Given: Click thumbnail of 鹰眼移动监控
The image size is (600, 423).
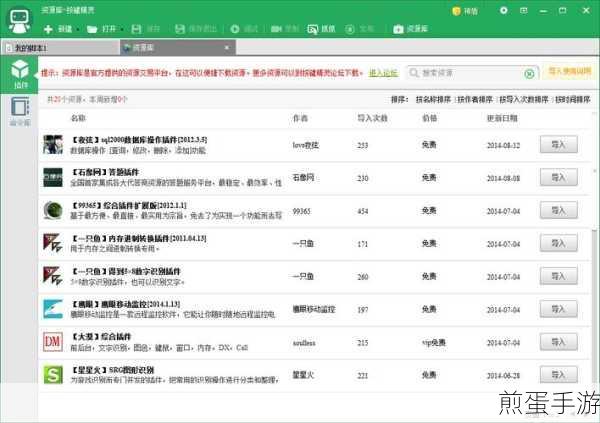Looking at the screenshot, I should point(53,309).
